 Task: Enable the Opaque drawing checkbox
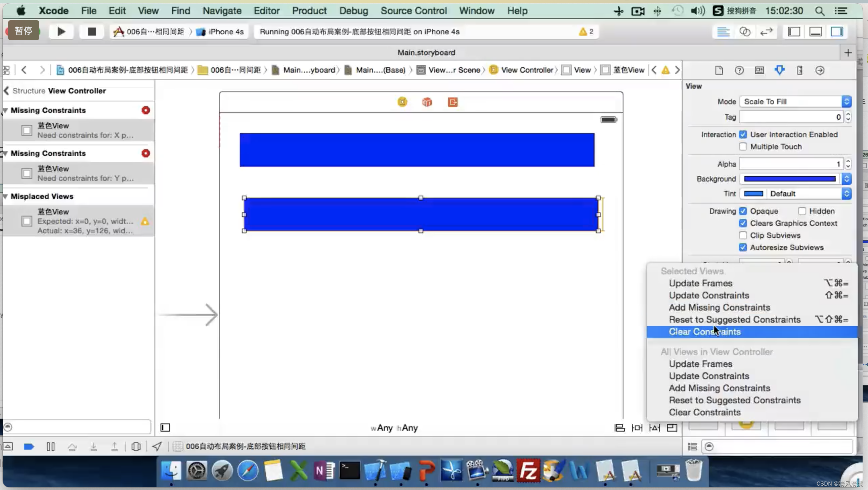click(743, 211)
